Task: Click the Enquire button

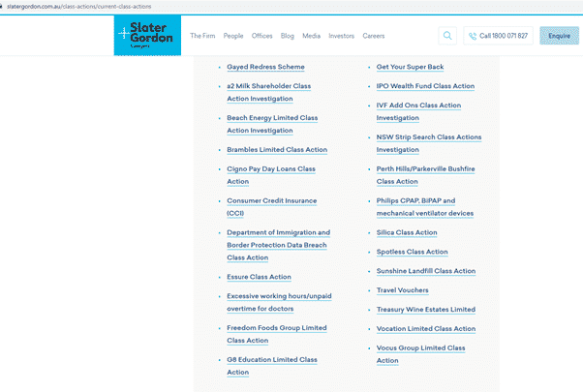Action: point(559,36)
